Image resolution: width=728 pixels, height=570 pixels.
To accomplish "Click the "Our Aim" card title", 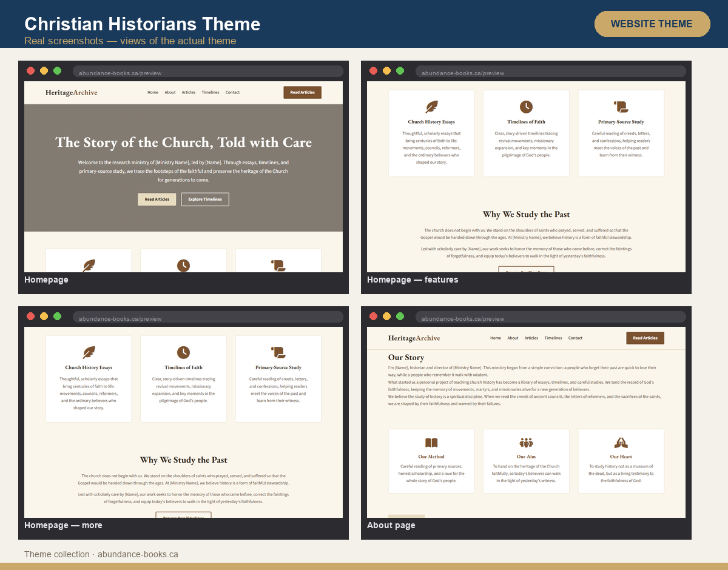I will [526, 457].
